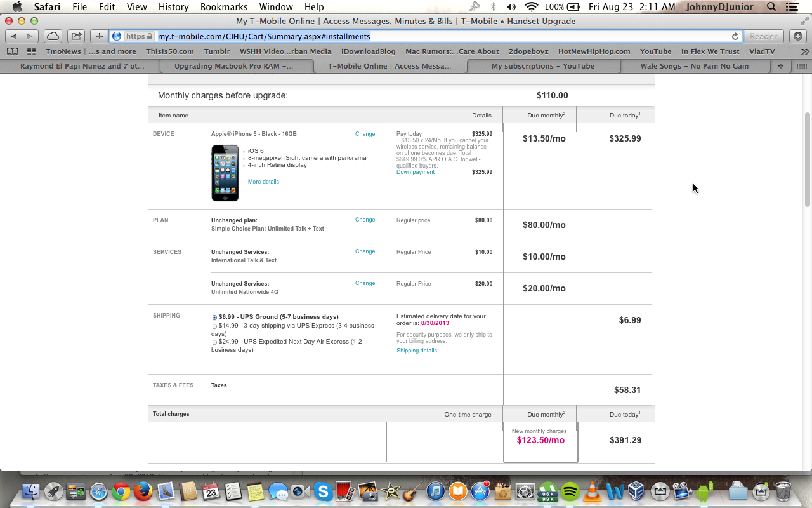The height and width of the screenshot is (508, 812).
Task: Show hidden bookmarks with the double chevron
Action: pos(805,51)
